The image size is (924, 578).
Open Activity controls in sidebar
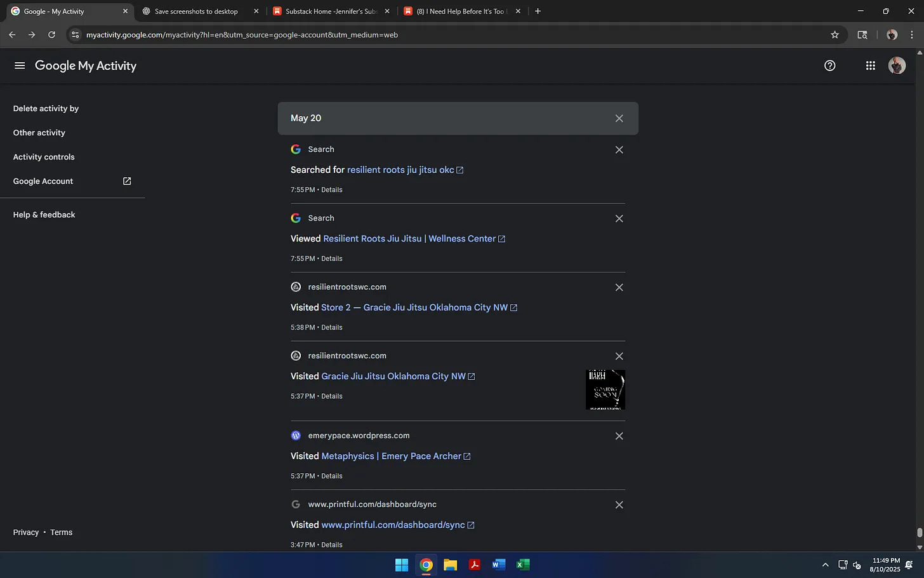click(x=44, y=157)
